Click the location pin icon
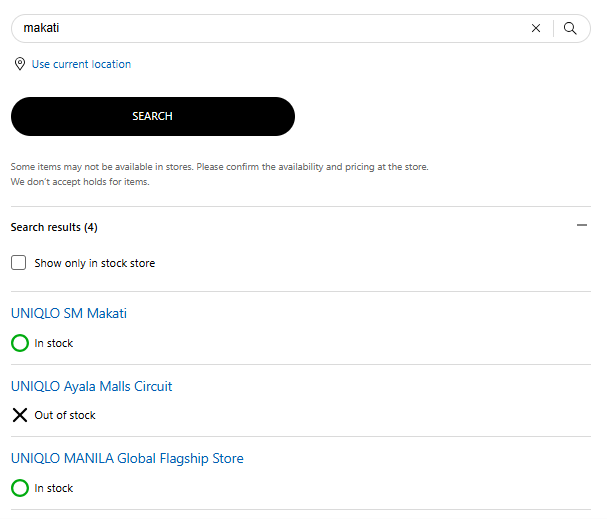 coord(20,64)
